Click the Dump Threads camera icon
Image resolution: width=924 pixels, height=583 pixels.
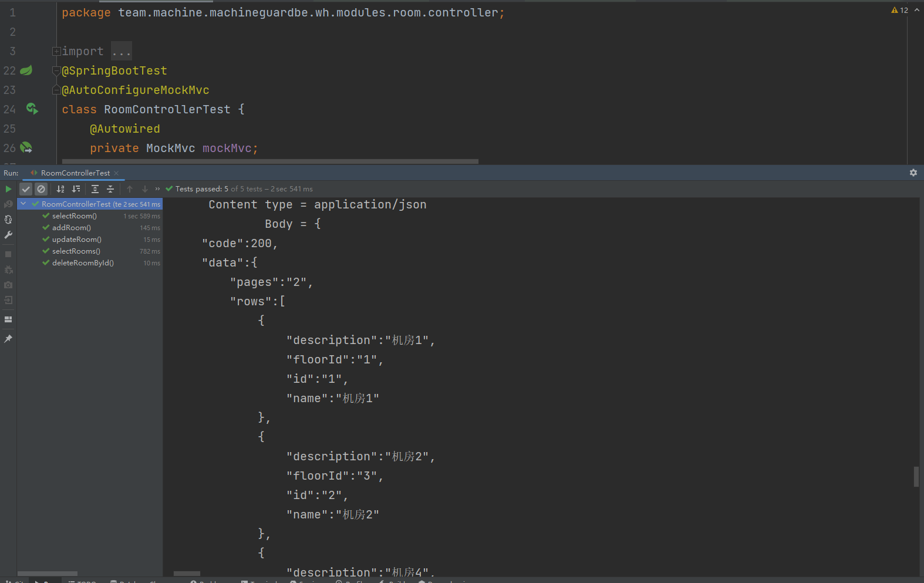pos(8,285)
